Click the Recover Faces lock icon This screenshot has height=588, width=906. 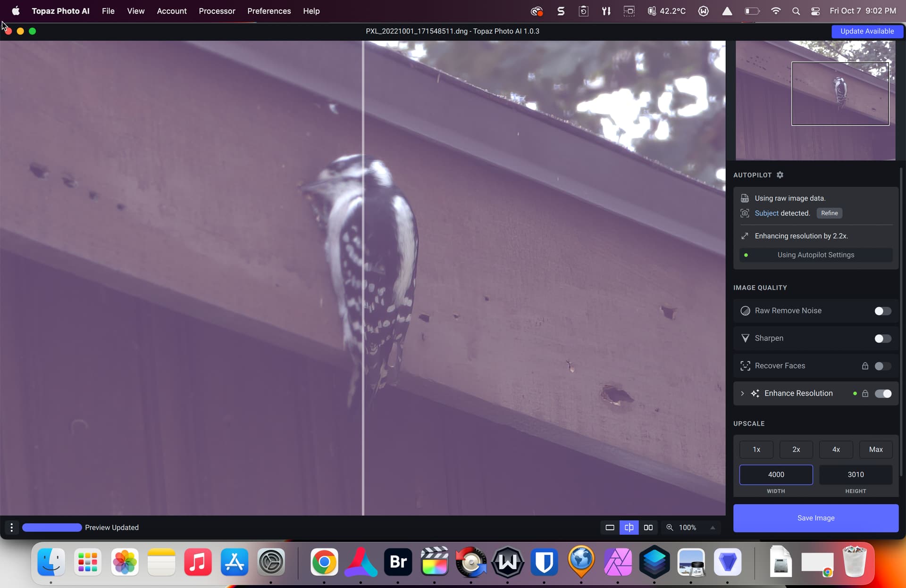click(x=865, y=366)
